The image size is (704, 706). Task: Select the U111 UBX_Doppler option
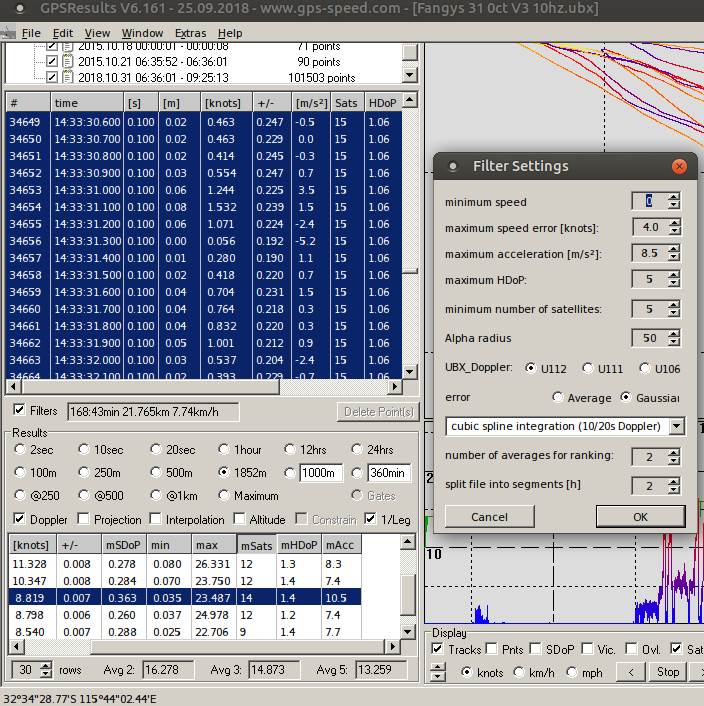click(587, 368)
